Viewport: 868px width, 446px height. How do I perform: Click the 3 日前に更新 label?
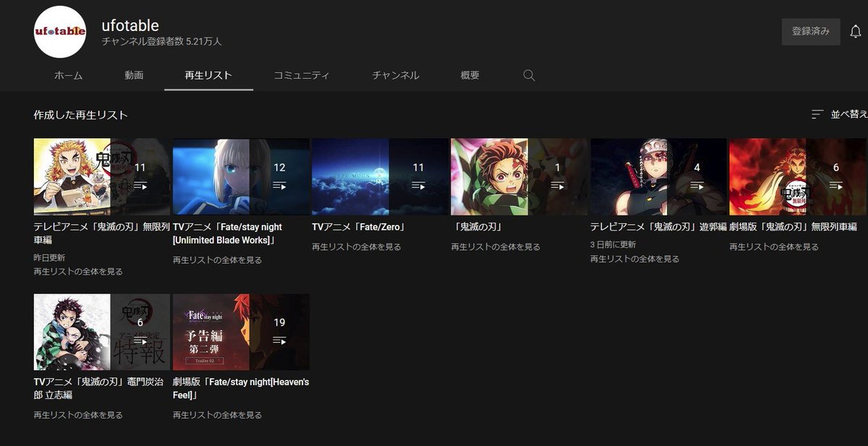pyautogui.click(x=613, y=245)
